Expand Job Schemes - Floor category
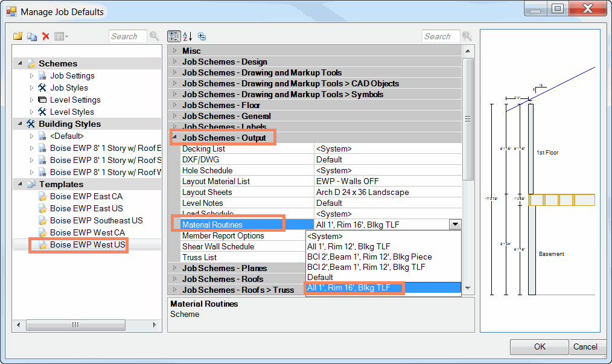 pyautogui.click(x=174, y=105)
